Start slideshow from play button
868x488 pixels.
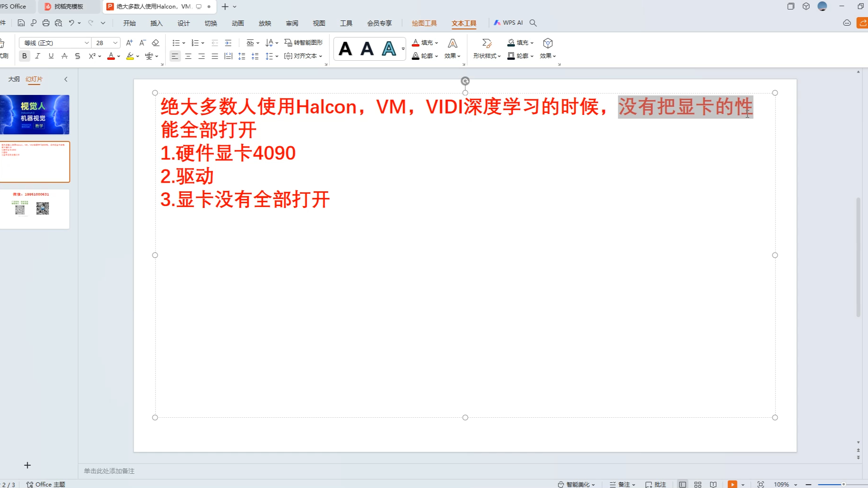[733, 484]
